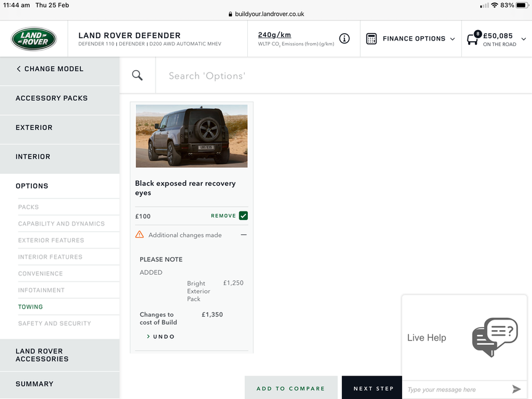Image resolution: width=532 pixels, height=399 pixels.
Task: Open the vehicle basket icon
Action: 474,38
